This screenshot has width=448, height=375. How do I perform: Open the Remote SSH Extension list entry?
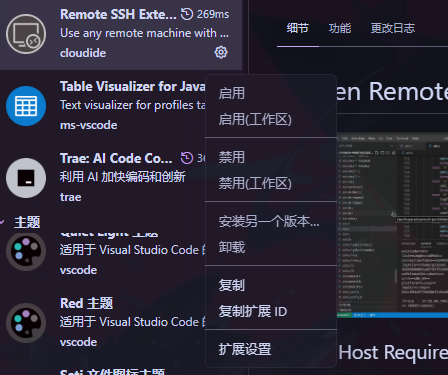(x=121, y=35)
